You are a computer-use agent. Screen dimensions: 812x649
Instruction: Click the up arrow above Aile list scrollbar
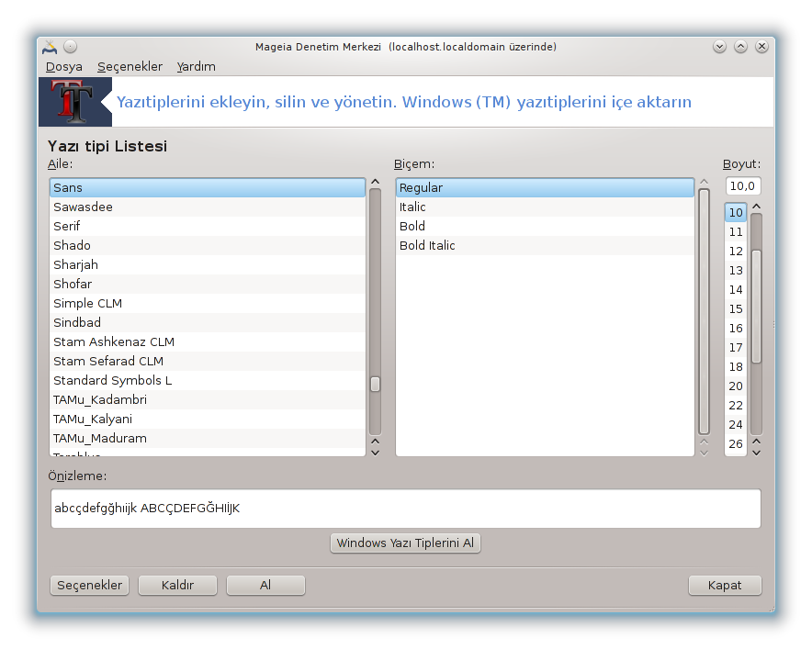[376, 182]
